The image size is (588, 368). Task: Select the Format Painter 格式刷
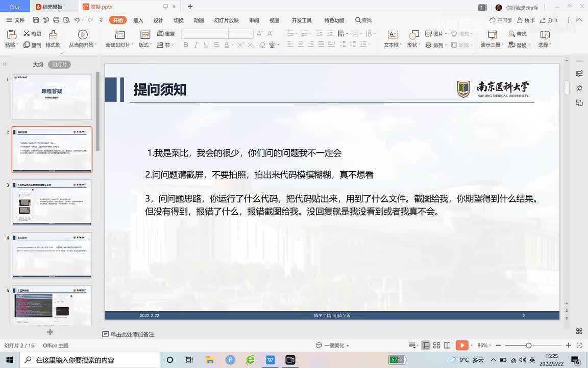click(53, 39)
